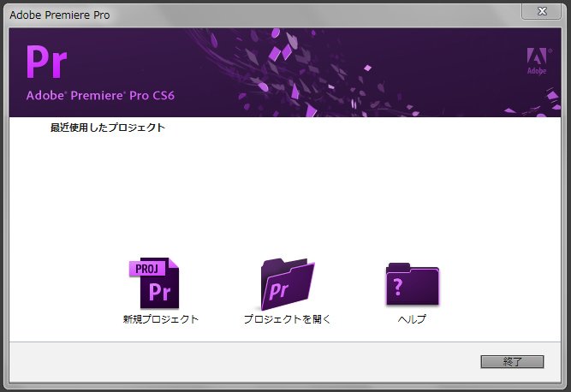This screenshot has width=571, height=392.
Task: Open the Help question-mark folder icon
Action: 413,283
